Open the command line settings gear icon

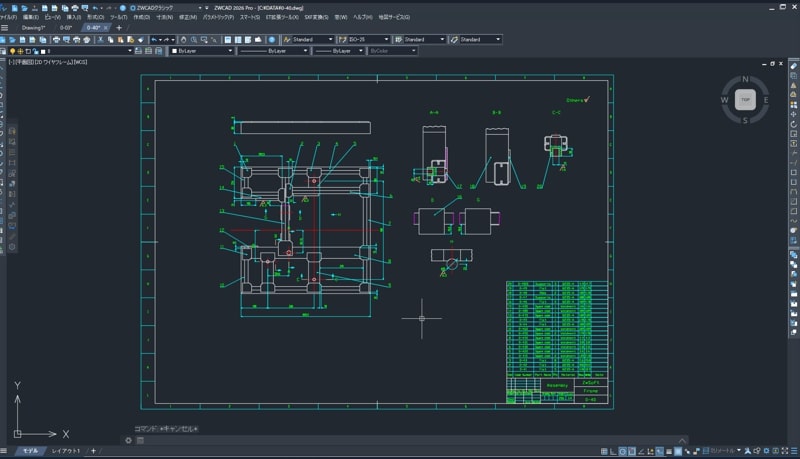point(128,440)
